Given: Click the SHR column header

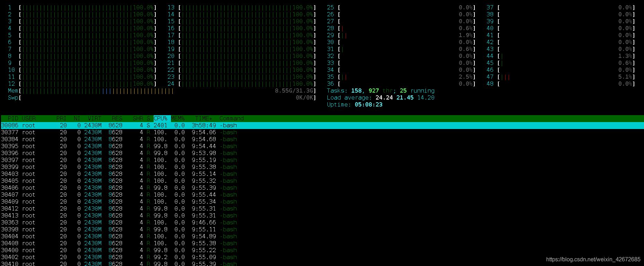Looking at the screenshot, I should point(138,119).
